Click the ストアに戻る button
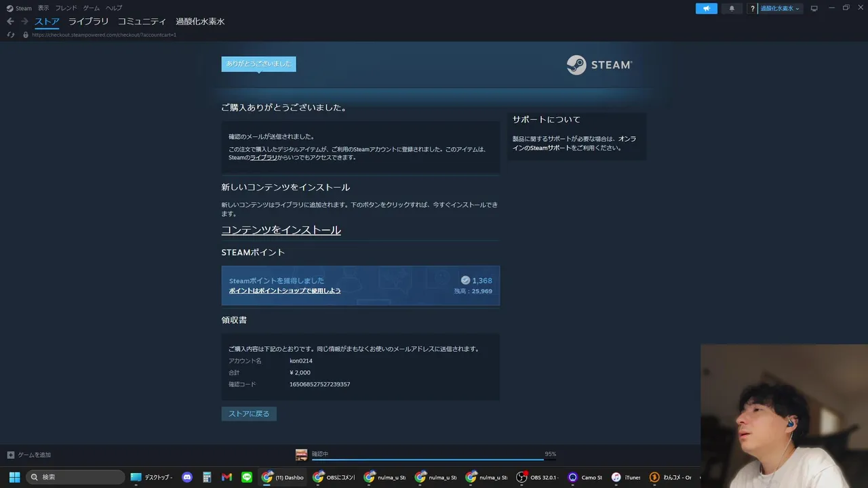The height and width of the screenshot is (488, 868). (249, 413)
